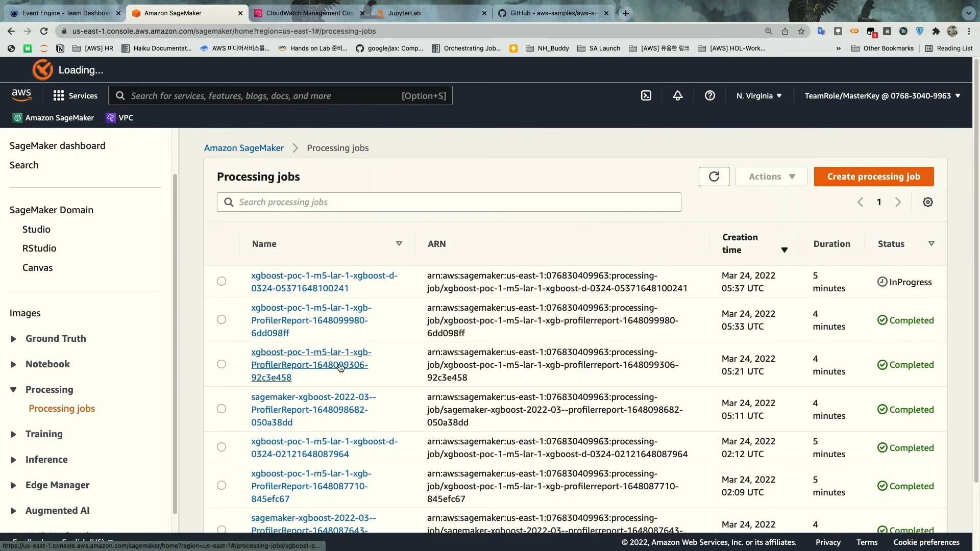Switch to JupyterLab tab
Image resolution: width=980 pixels, height=551 pixels.
430,13
